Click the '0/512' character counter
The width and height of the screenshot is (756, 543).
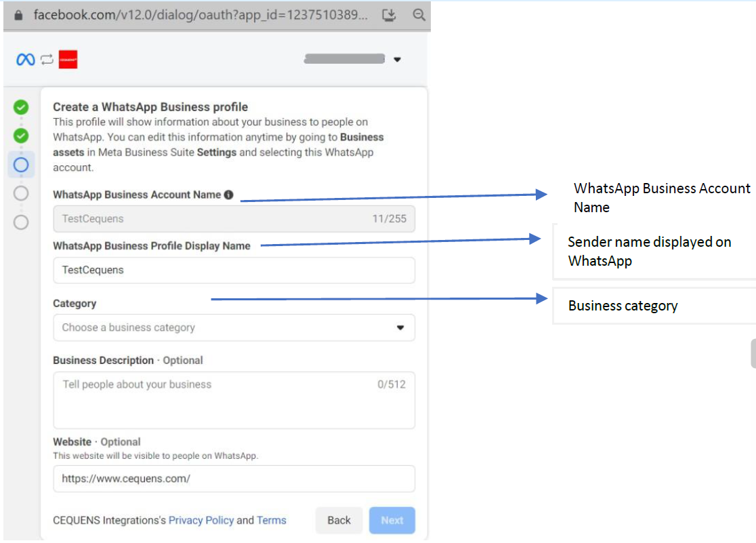click(x=392, y=384)
